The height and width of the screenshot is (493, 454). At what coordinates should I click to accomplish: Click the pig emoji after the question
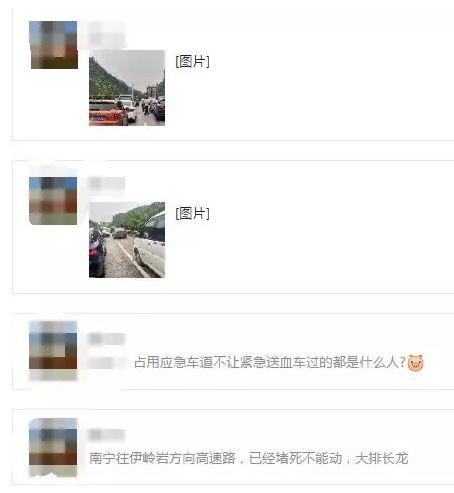click(415, 363)
